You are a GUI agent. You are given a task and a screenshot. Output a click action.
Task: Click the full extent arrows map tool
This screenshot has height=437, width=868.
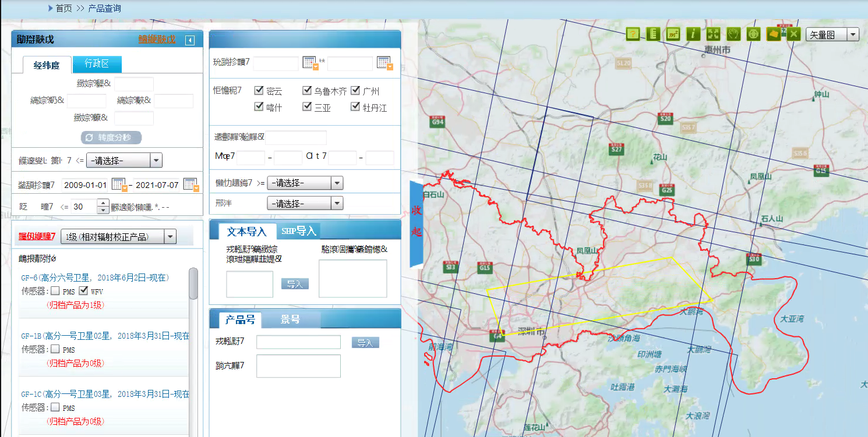[713, 34]
